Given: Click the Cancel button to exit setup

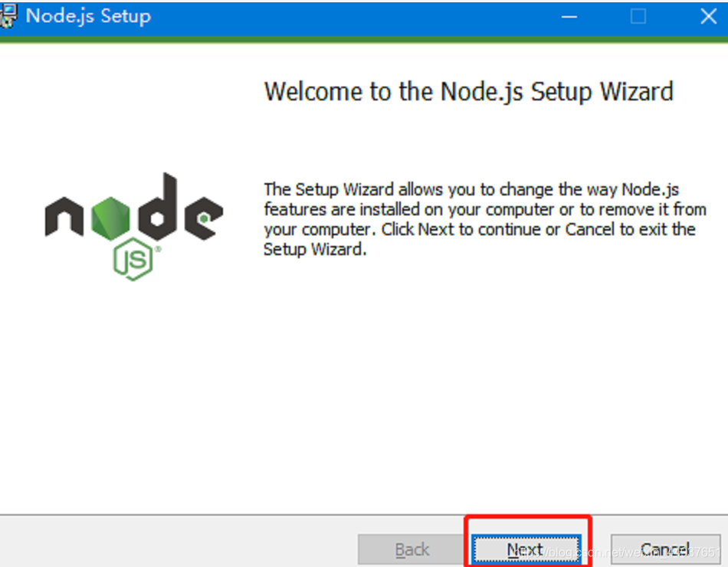Looking at the screenshot, I should [x=665, y=549].
